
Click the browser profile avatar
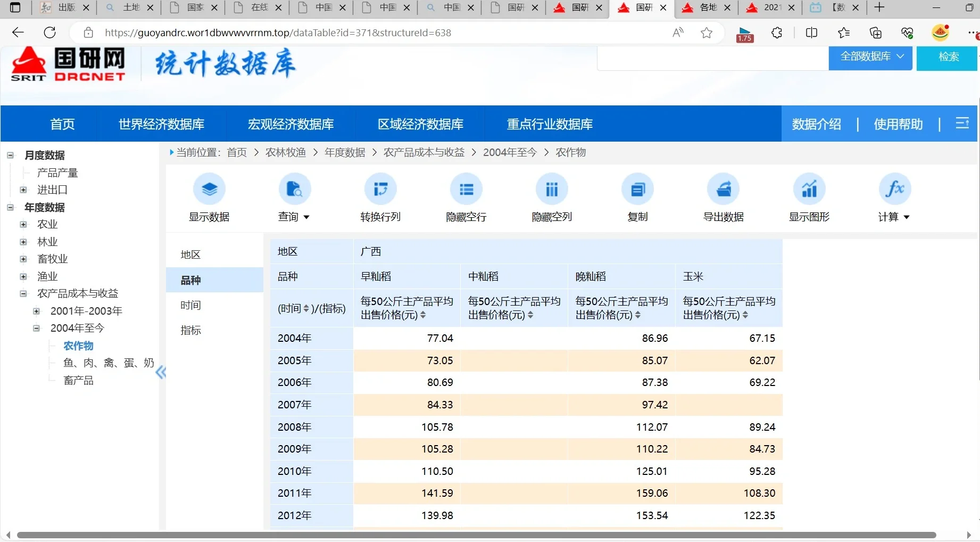click(x=941, y=32)
